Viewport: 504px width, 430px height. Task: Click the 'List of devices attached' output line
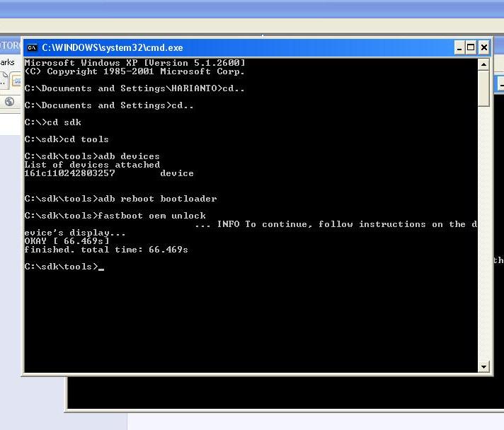pos(92,165)
